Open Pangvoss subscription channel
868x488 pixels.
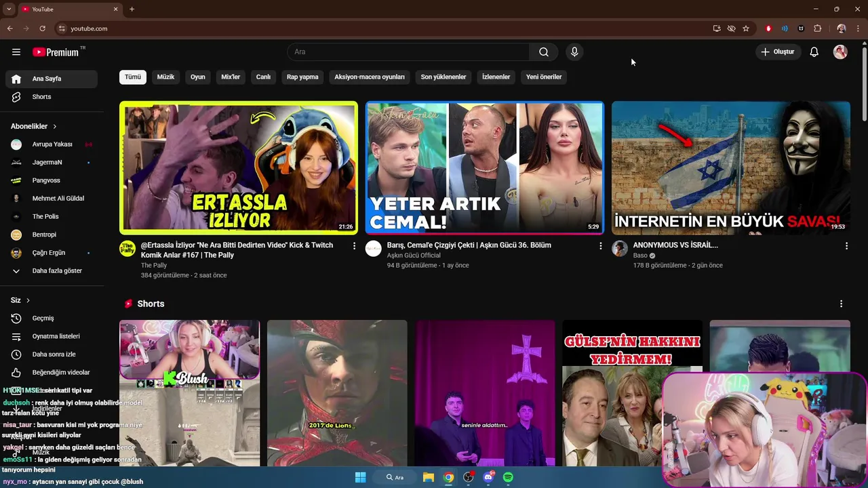click(x=52, y=180)
